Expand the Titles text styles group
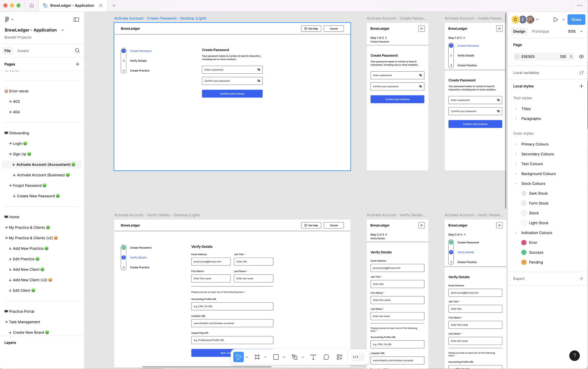Viewport: 588px width, 369px height. (516, 109)
